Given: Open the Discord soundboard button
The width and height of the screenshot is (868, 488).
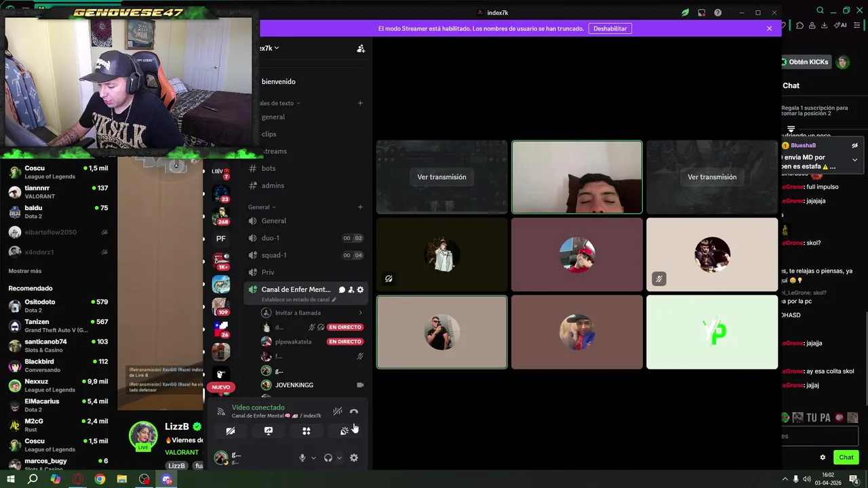Looking at the screenshot, I should 344,430.
